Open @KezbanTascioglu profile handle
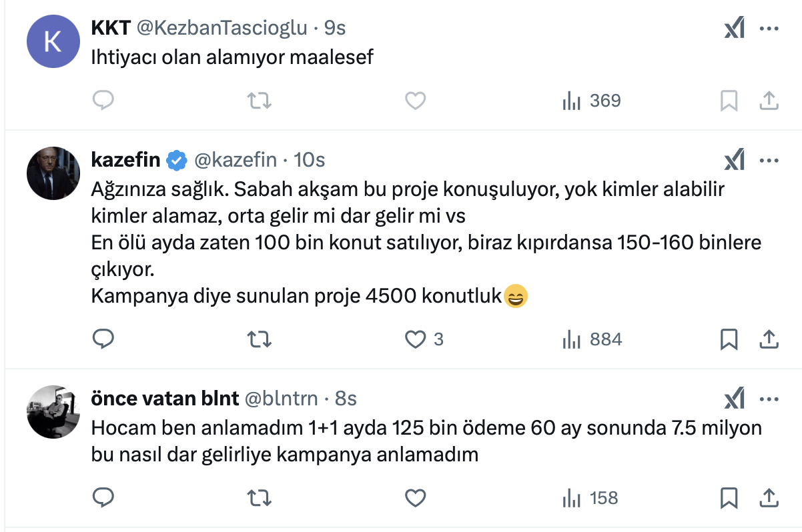The width and height of the screenshot is (802, 532). 222,28
